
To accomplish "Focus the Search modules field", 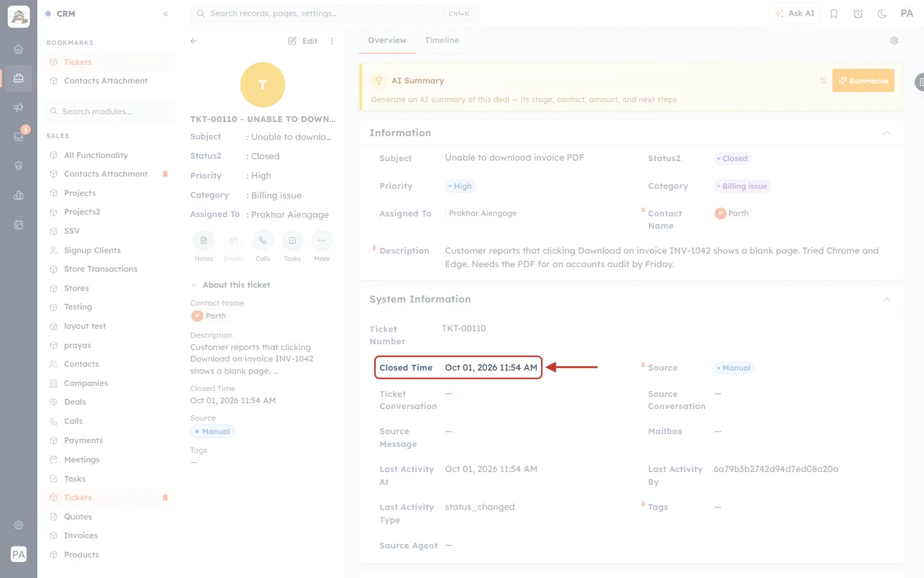I will click(110, 111).
